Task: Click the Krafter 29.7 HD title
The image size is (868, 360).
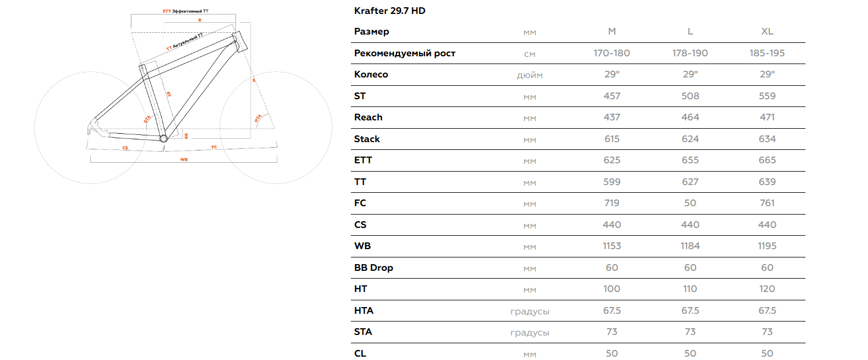Action: click(389, 11)
